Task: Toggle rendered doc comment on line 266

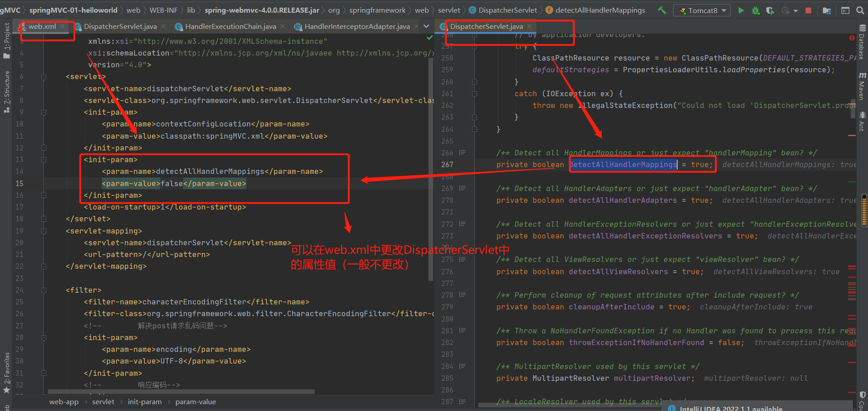Action: (462, 153)
